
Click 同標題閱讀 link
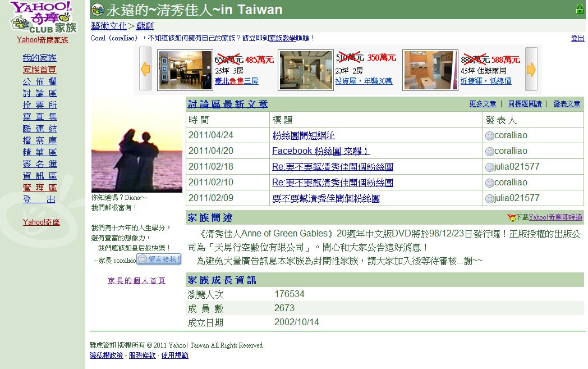[x=525, y=104]
